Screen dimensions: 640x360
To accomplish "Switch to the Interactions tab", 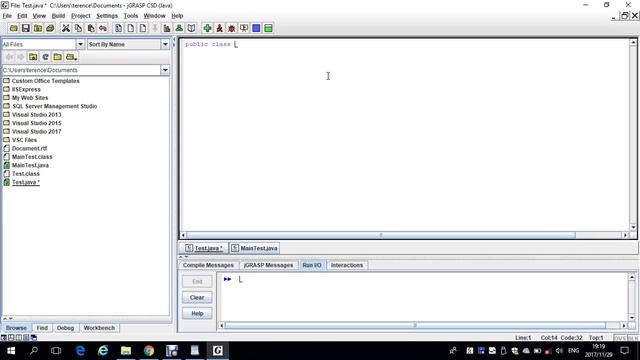I will (x=347, y=265).
